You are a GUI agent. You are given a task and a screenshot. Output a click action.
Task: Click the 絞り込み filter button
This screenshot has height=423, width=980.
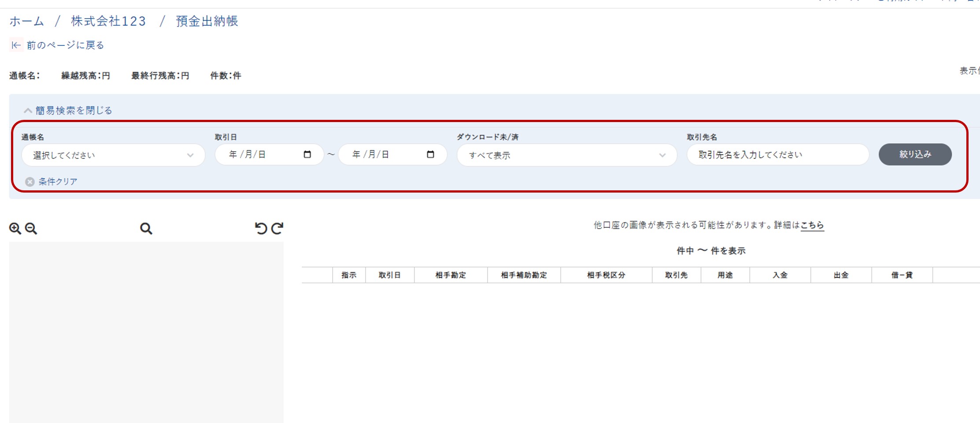(x=915, y=154)
